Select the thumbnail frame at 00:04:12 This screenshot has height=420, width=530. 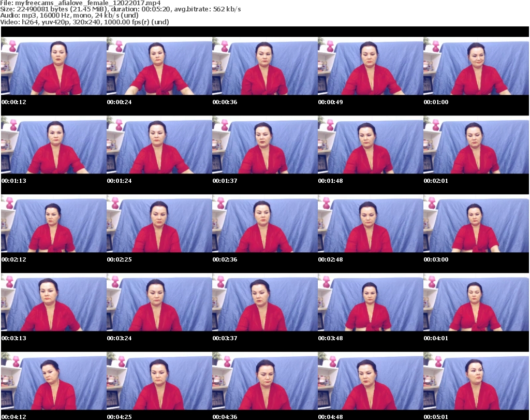point(54,381)
